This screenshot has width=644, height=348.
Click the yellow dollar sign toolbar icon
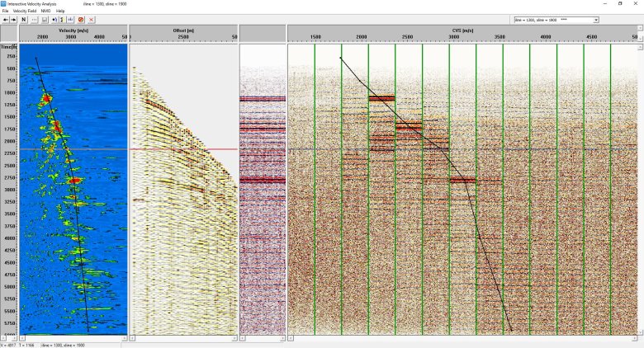click(63, 19)
